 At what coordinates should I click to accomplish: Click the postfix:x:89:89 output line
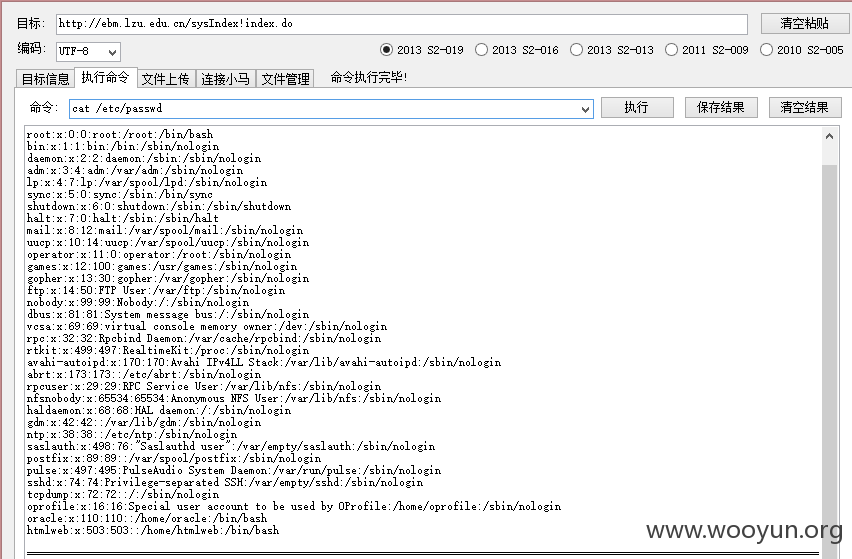click(x=174, y=458)
